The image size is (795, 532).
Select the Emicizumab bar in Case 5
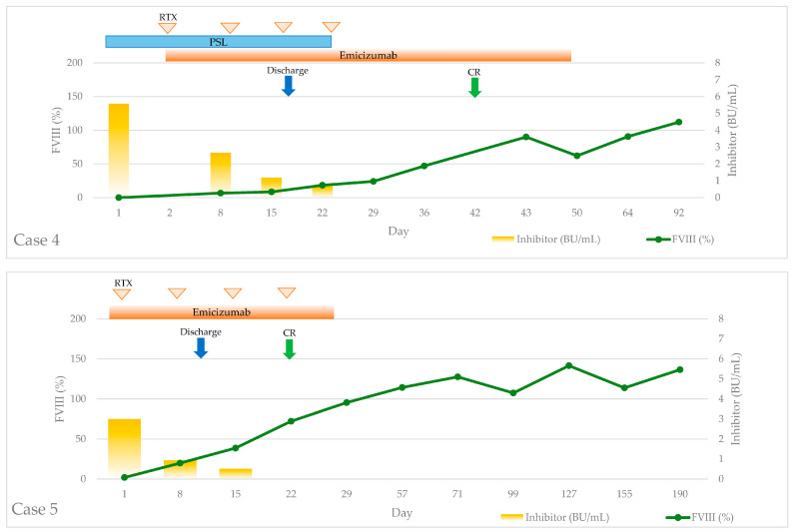click(x=222, y=312)
